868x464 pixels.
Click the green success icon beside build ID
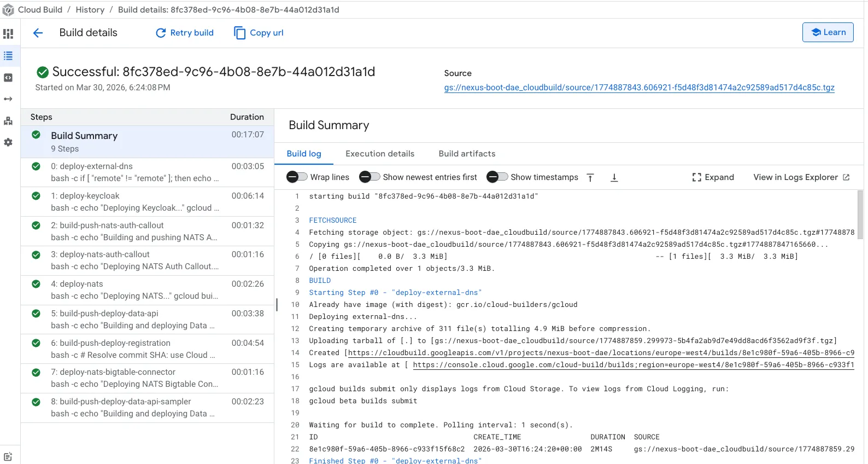tap(43, 72)
